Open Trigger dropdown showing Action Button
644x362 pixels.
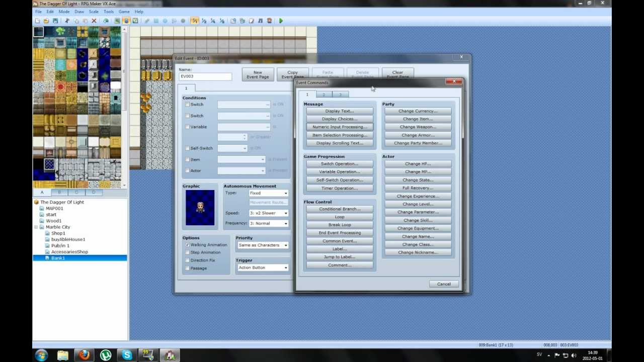point(263,267)
